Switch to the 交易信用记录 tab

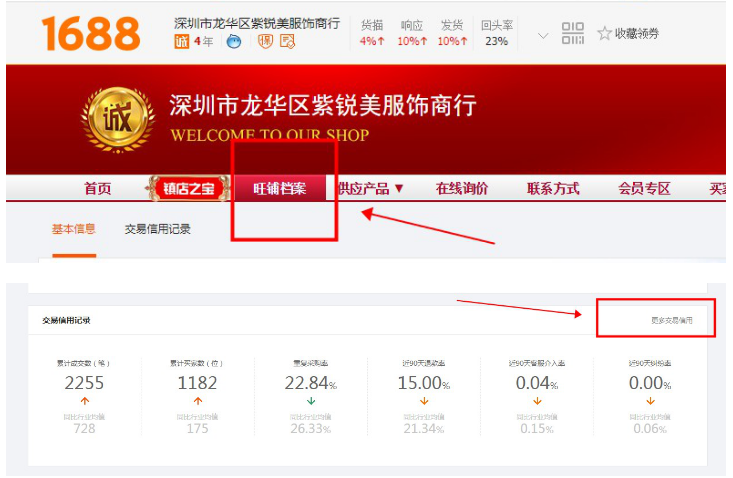tap(158, 229)
